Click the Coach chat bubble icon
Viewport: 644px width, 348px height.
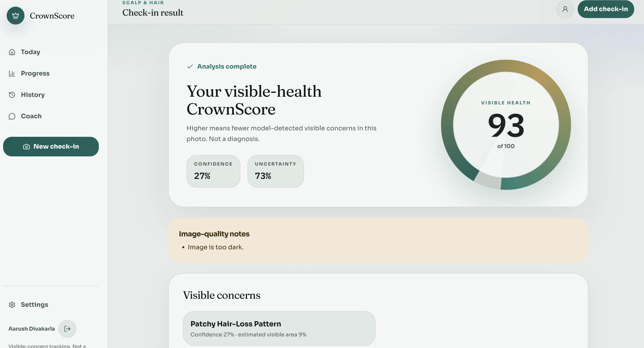12,117
